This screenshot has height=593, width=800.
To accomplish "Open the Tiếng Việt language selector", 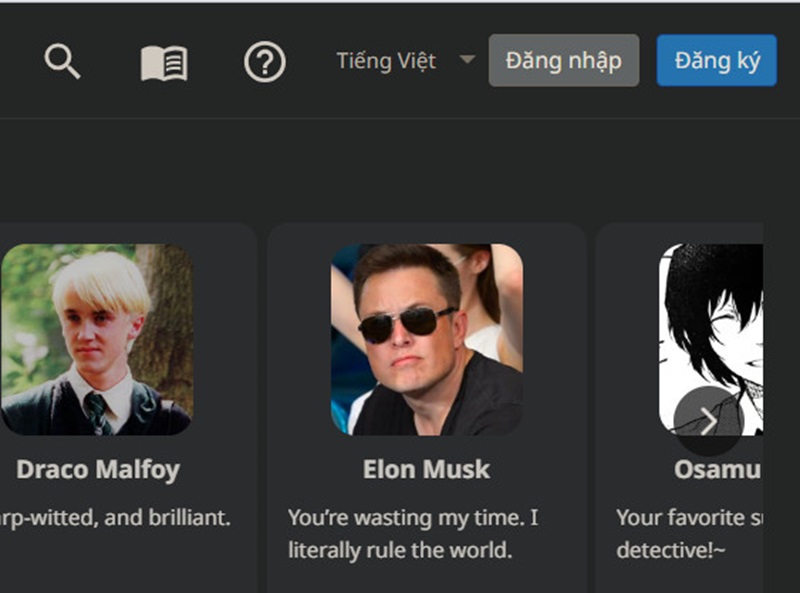I will [387, 61].
